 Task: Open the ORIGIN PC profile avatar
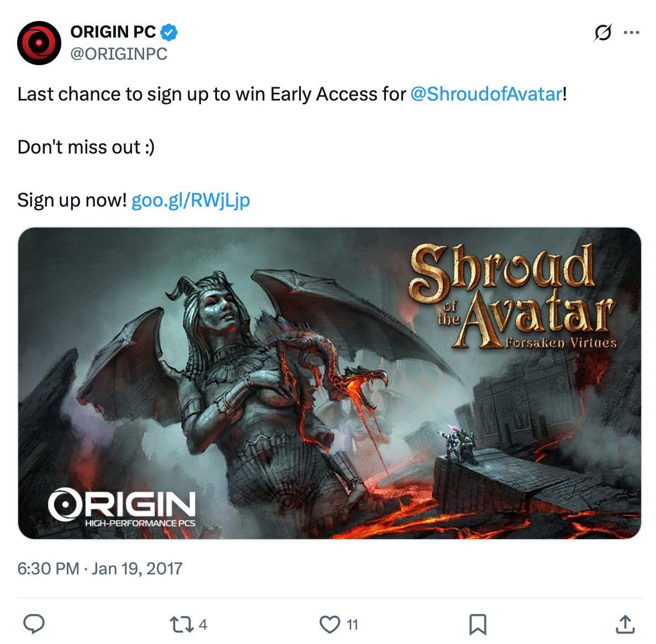(39, 43)
